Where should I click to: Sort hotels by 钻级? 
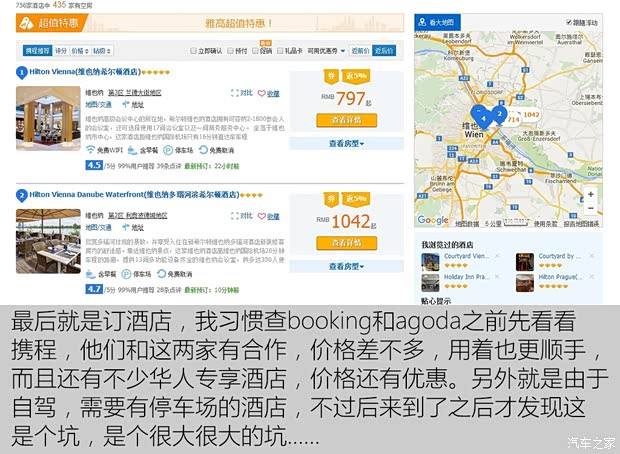(x=102, y=51)
